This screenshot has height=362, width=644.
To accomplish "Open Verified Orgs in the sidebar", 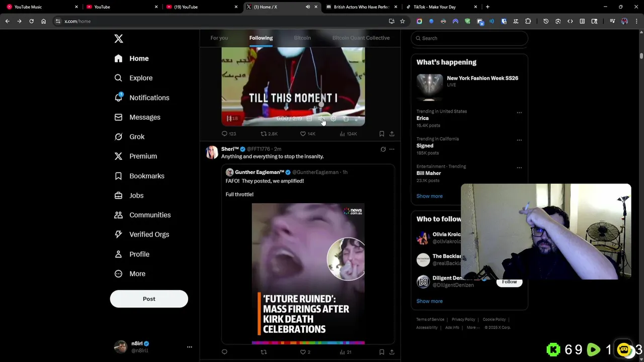I will (141, 234).
